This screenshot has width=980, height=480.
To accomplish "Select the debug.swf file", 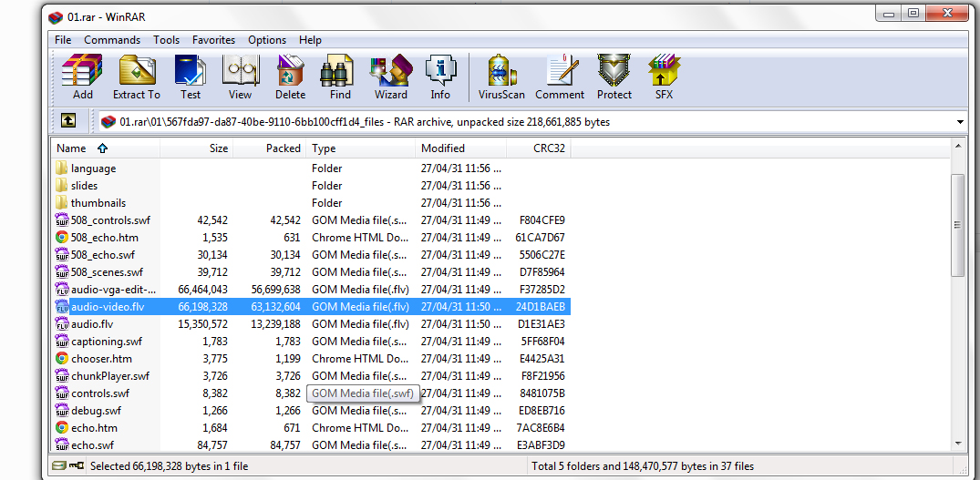I will click(x=98, y=411).
